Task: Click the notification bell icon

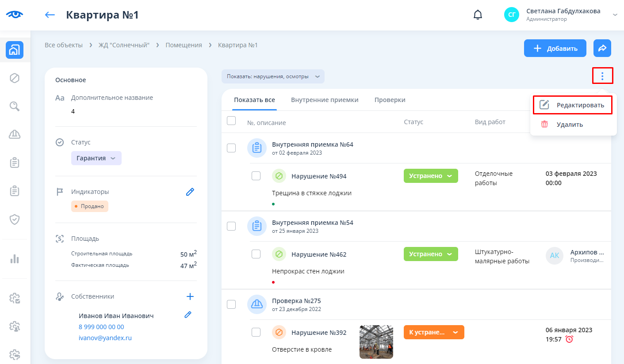Action: 478,15
